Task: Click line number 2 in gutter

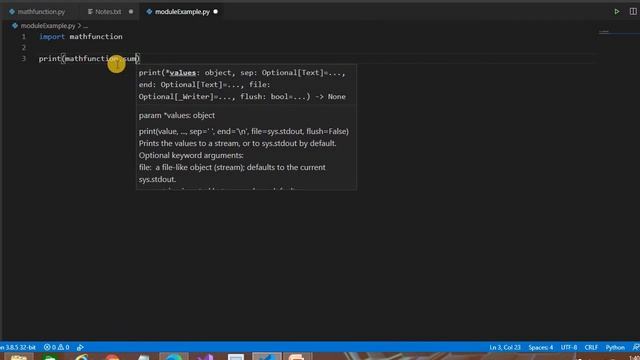Action: [24, 48]
